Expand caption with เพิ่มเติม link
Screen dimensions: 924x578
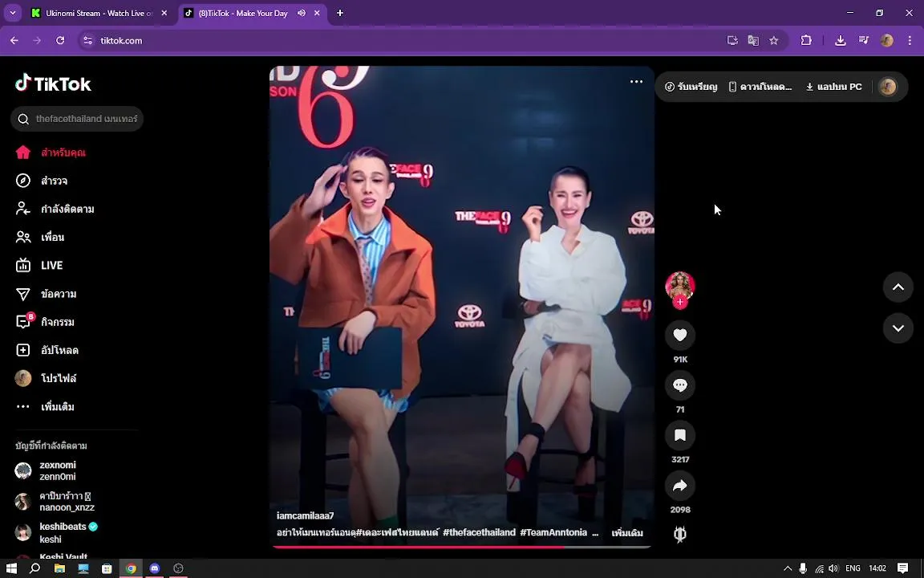[x=627, y=533]
